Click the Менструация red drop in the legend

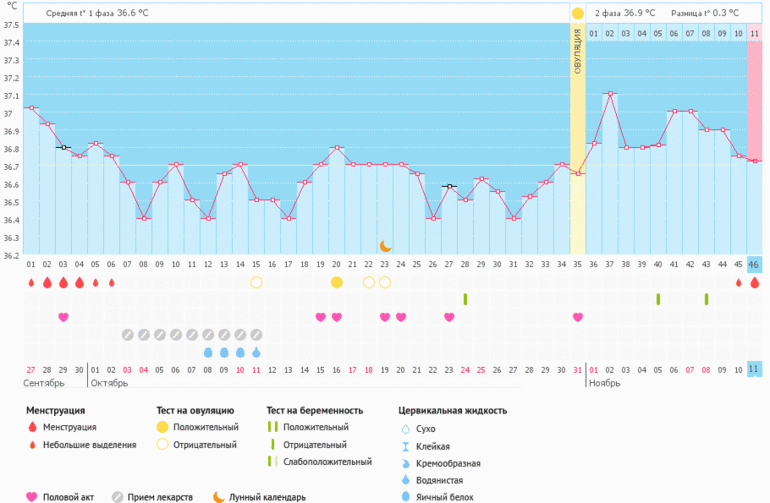(32, 426)
